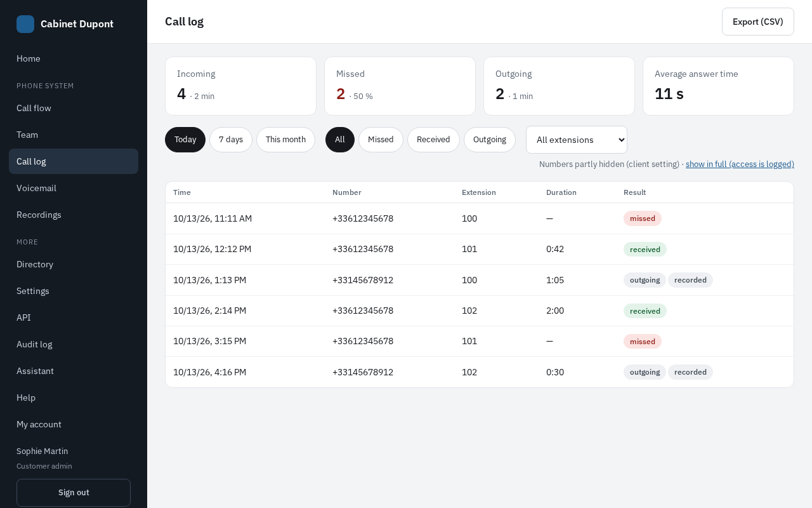Go to Settings in sidebar
The width and height of the screenshot is (812, 508).
74,291
